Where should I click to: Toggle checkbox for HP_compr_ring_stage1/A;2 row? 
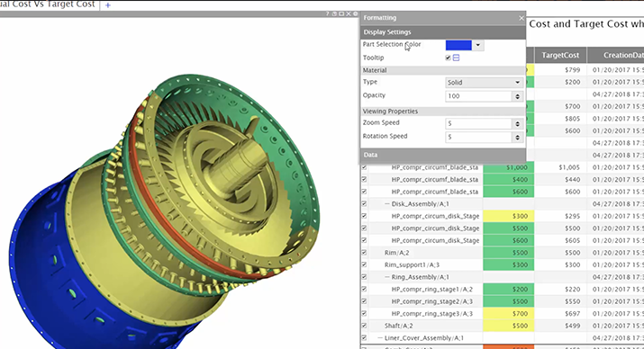[364, 289]
